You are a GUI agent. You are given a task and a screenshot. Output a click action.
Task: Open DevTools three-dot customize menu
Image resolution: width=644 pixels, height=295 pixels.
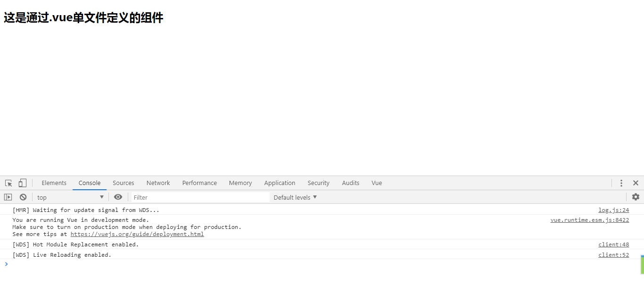[621, 183]
